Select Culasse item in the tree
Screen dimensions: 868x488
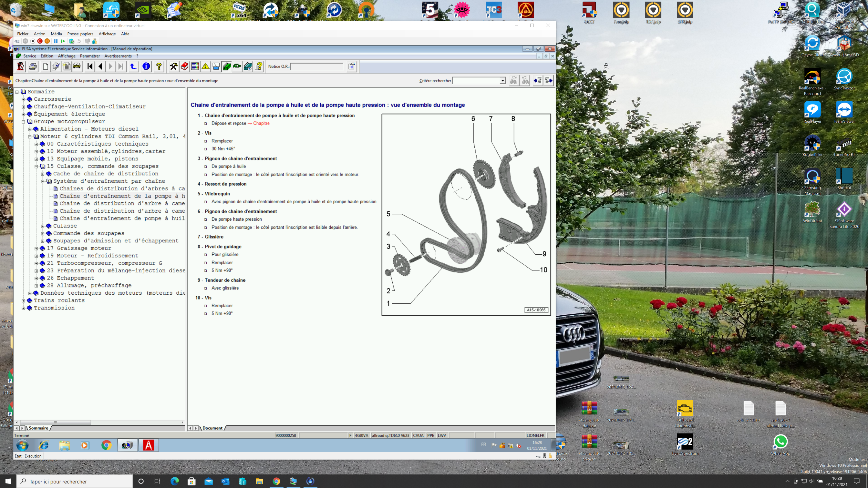pyautogui.click(x=65, y=226)
